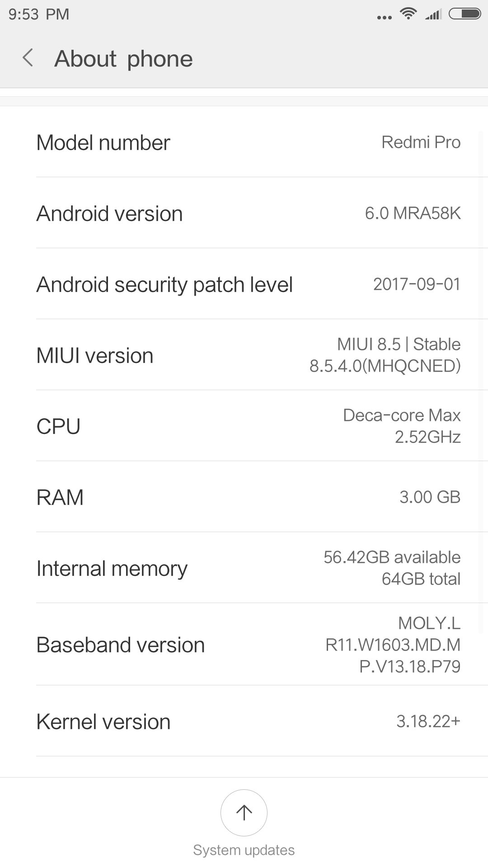
Task: Tap the Kernel version entry
Action: pos(244,722)
